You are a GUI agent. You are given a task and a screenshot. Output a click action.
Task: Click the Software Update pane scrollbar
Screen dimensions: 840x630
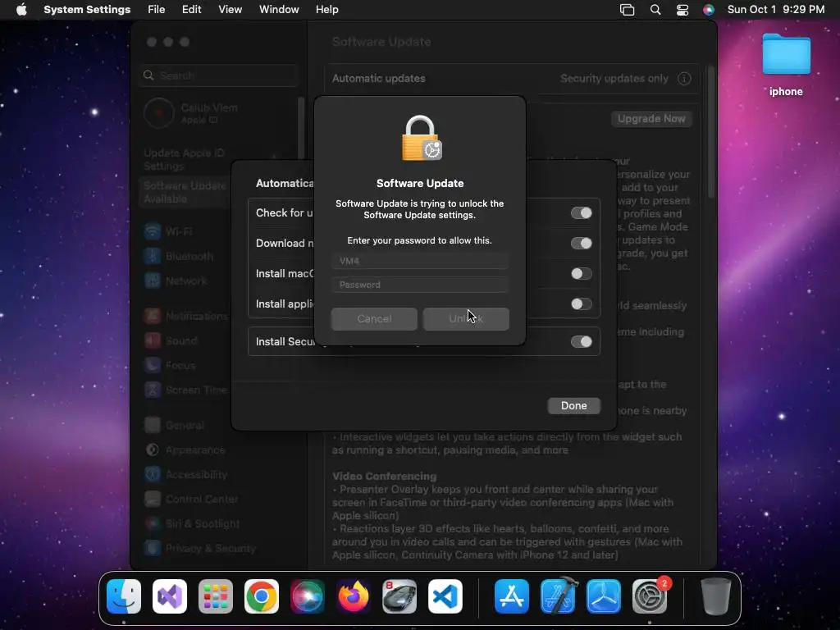point(711,132)
